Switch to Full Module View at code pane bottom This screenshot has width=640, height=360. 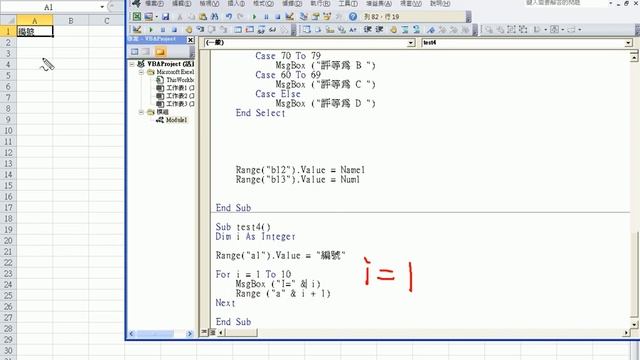coord(212,332)
